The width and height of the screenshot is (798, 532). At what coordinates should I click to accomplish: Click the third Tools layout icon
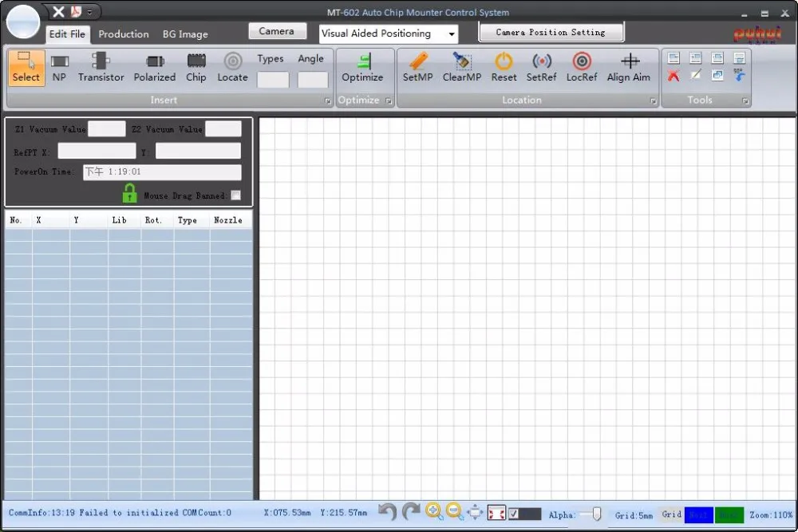coord(717,58)
